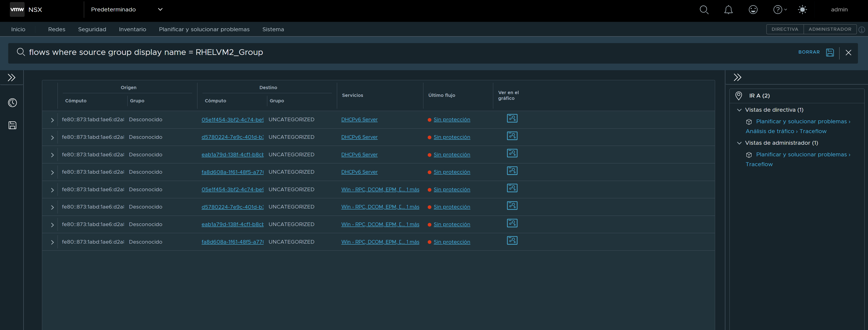This screenshot has height=330, width=868.
Task: Open the Sistema tab
Action: pos(273,29)
